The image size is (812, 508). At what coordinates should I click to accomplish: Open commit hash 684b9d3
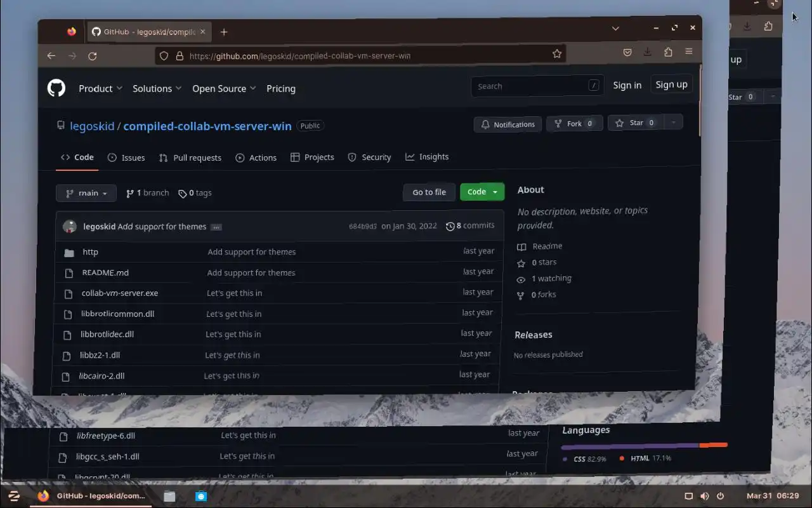(363, 226)
